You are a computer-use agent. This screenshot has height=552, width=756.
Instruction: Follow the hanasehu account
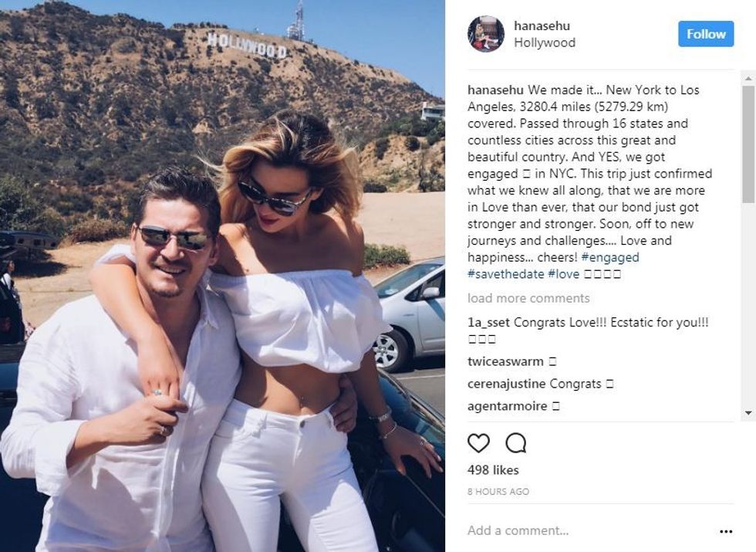(x=706, y=34)
